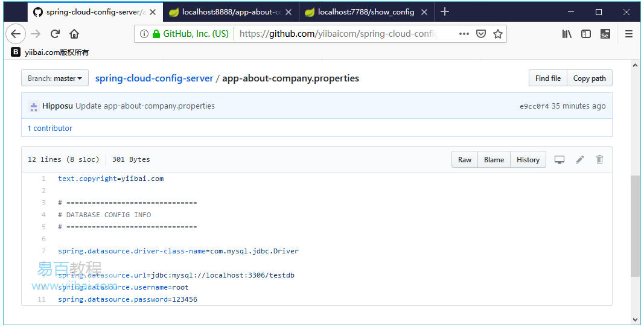Image resolution: width=644 pixels, height=327 pixels.
Task: Click the Raw button
Action: (465, 160)
